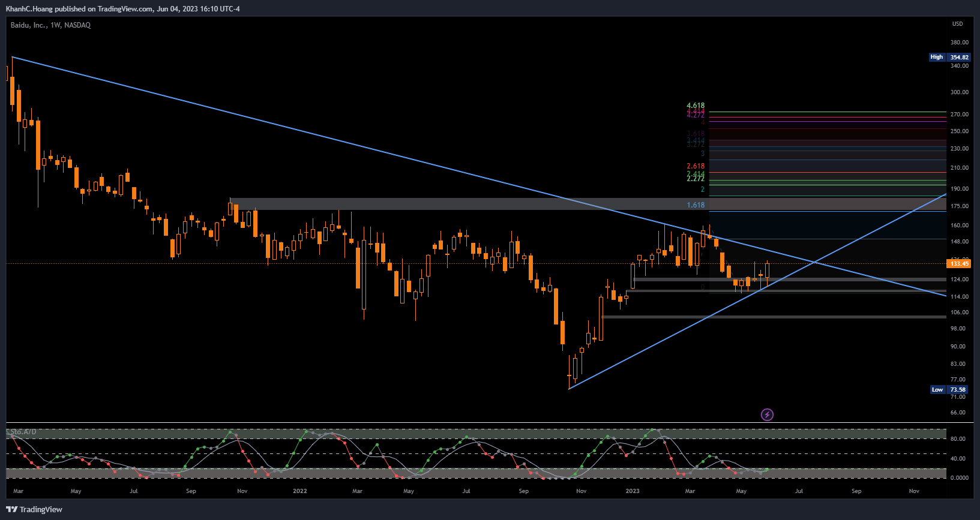Click the 90.00 price axis label
Viewport: 980px width, 520px height.
(958, 347)
